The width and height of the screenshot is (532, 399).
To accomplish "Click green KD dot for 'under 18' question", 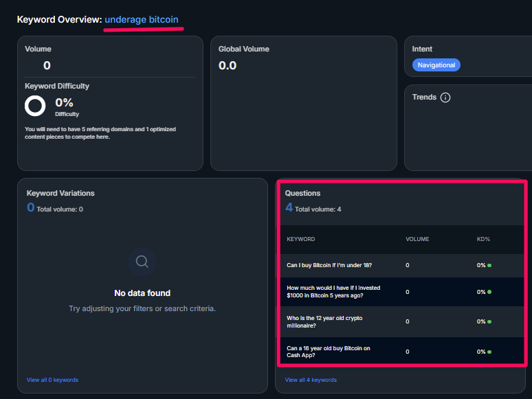I will tap(489, 265).
